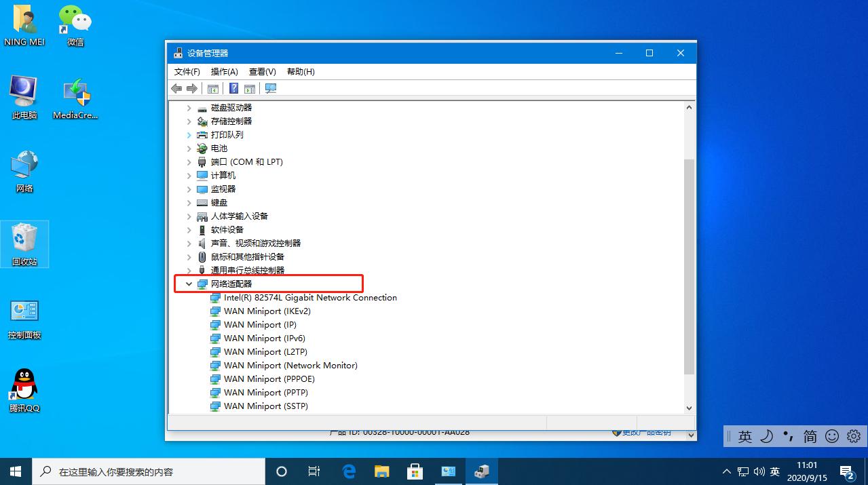Select the Show/Hide console tree icon
The height and width of the screenshot is (485, 868).
(213, 88)
